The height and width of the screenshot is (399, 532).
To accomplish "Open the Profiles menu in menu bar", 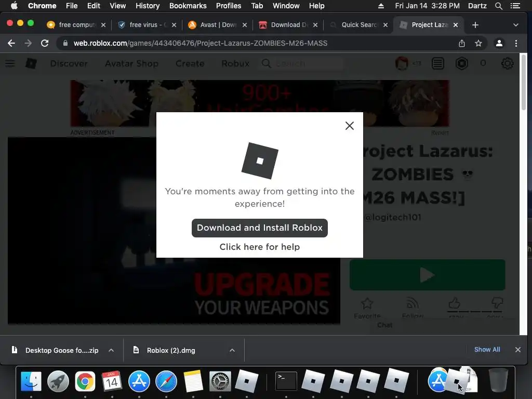I will 229,6.
